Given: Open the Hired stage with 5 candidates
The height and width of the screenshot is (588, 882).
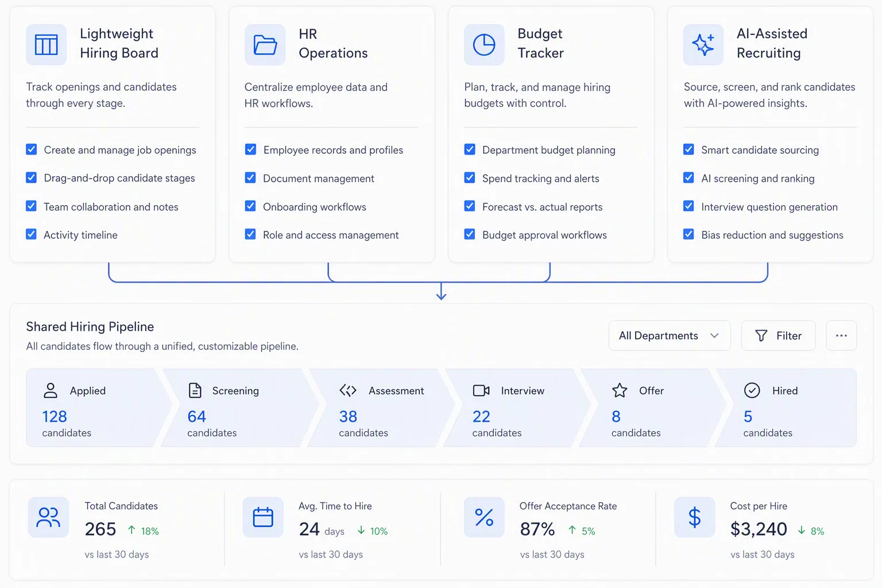Looking at the screenshot, I should click(x=786, y=408).
